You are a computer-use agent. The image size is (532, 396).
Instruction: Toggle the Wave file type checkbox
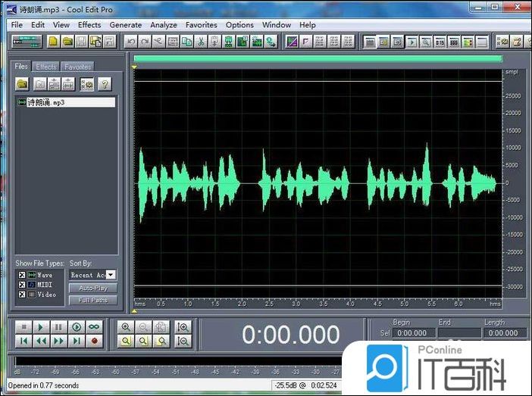[22, 275]
